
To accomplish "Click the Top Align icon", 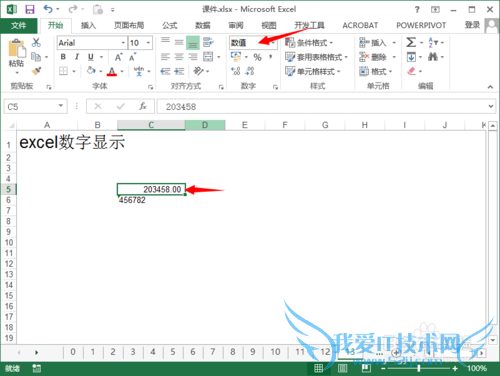I will click(165, 42).
